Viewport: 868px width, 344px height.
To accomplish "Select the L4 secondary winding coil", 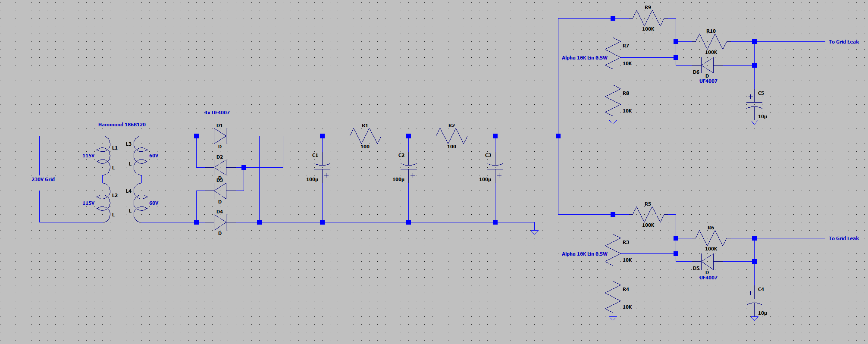I will pos(141,203).
